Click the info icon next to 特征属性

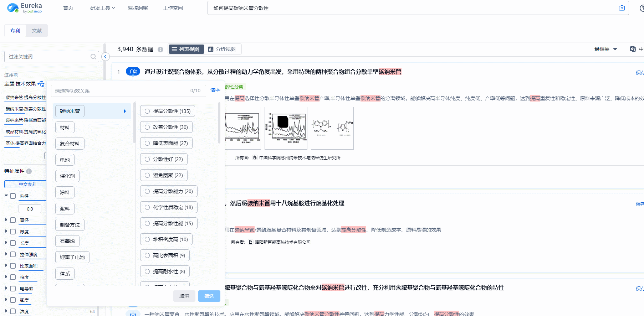[x=29, y=171]
